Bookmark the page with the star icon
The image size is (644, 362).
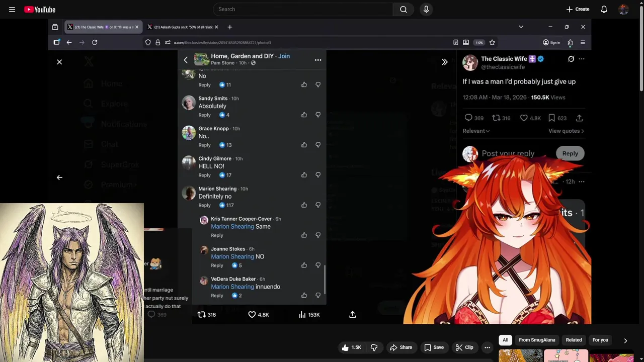pos(492,43)
